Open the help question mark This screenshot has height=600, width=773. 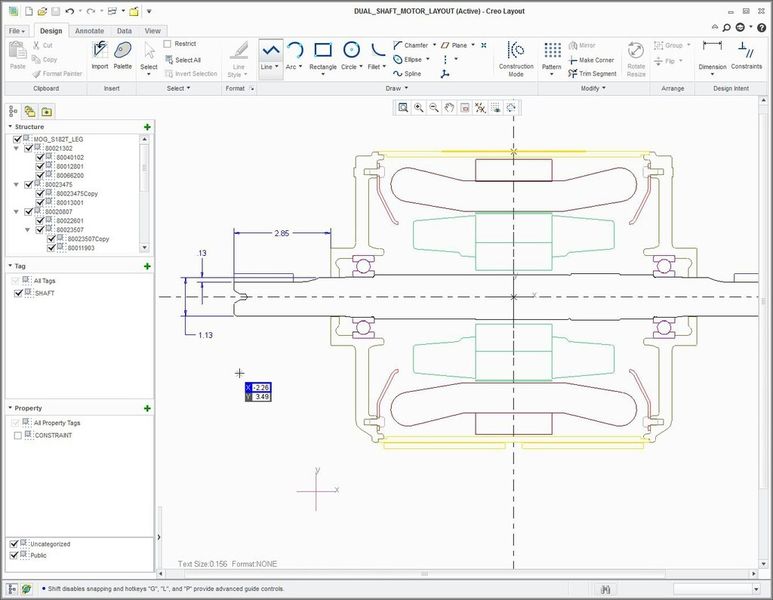(x=762, y=28)
